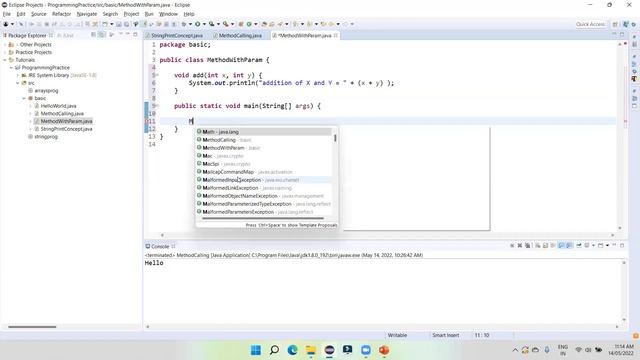Viewport: 640px width, 360px height.
Task: Open the Navigate menu
Action: point(87,14)
